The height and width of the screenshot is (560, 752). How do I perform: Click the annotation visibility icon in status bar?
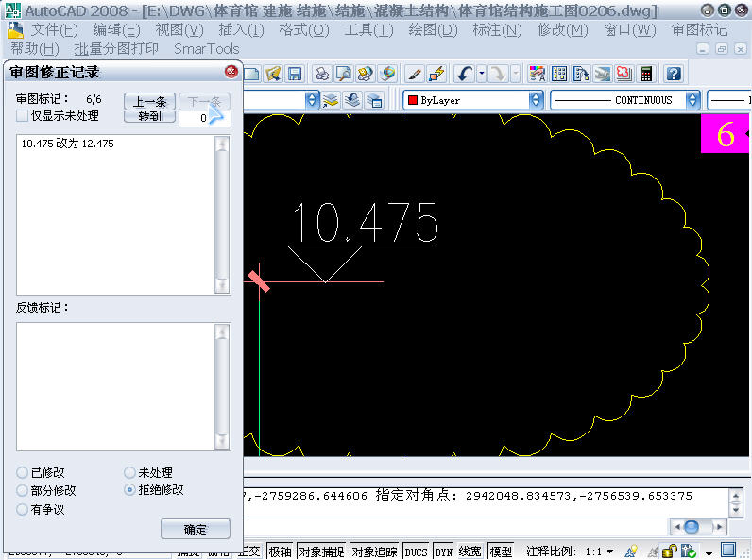632,552
